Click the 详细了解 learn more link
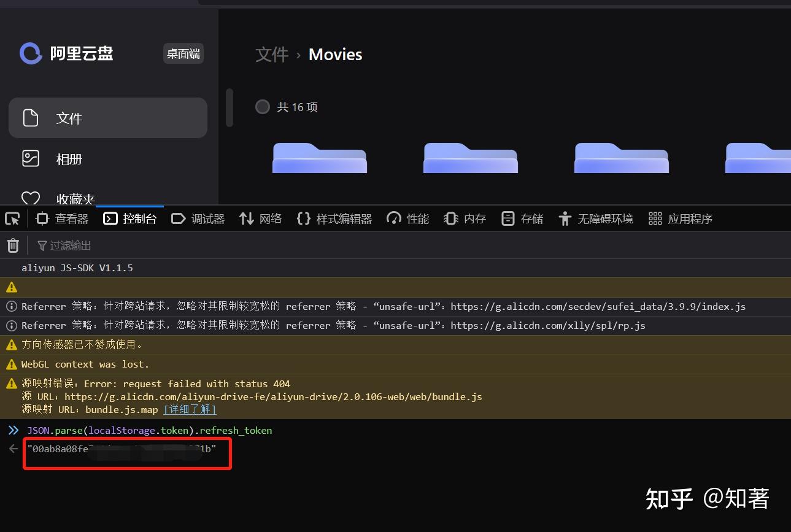The width and height of the screenshot is (791, 532). pyautogui.click(x=190, y=409)
